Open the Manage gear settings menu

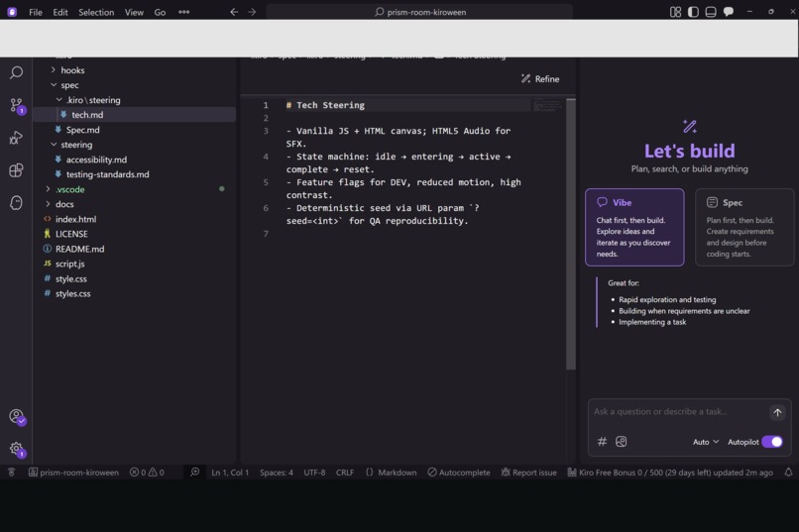click(17, 449)
